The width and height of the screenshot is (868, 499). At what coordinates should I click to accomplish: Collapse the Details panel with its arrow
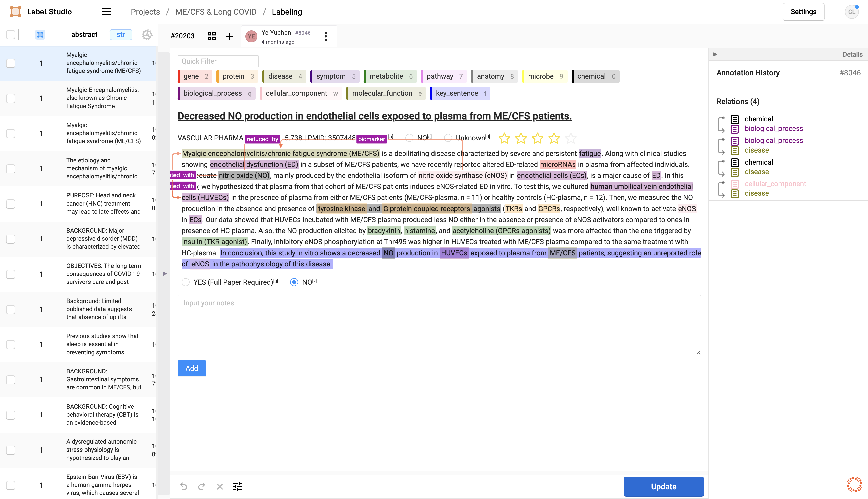(715, 54)
